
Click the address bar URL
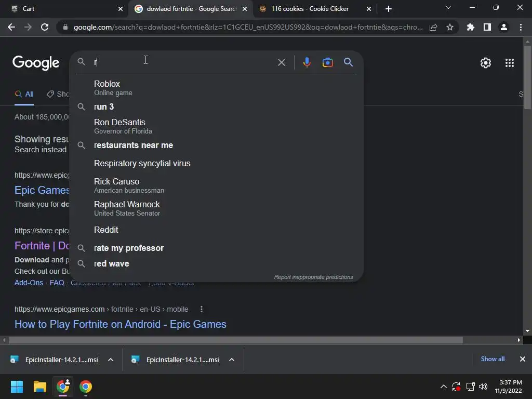[x=248, y=27]
